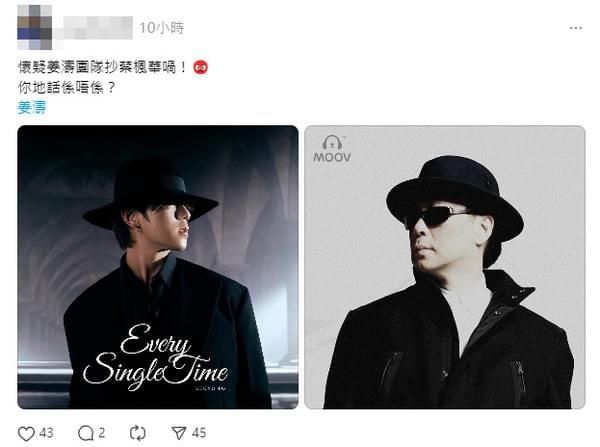Click the MOOV headphone logo on the right image

coord(332,142)
